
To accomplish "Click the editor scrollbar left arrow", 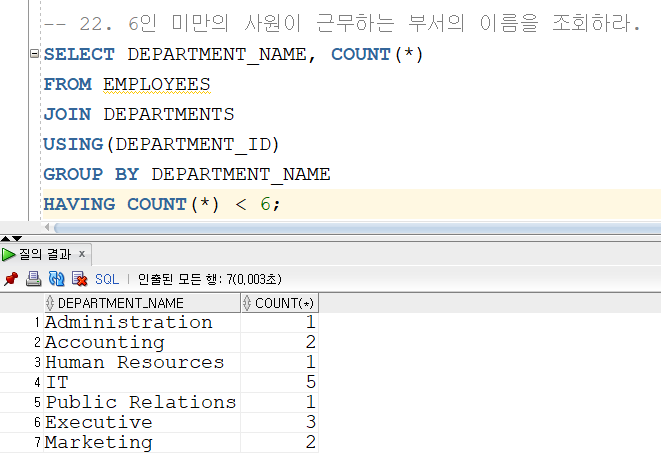I will point(47,228).
